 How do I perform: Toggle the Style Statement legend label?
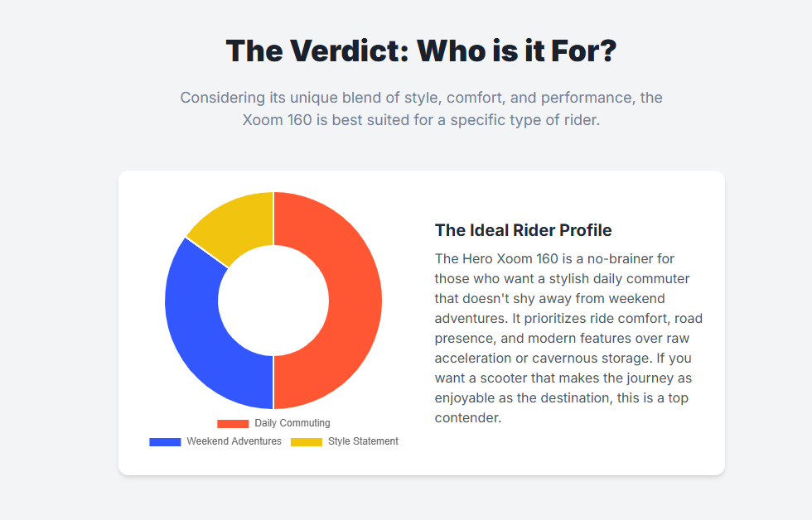[x=363, y=441]
